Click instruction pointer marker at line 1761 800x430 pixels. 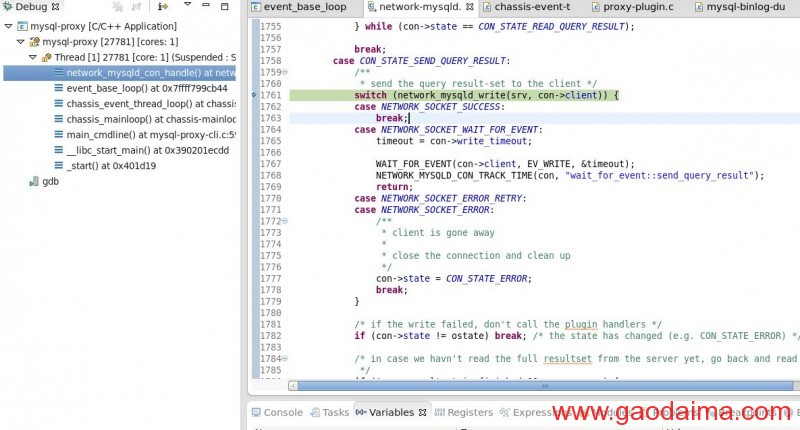click(x=255, y=95)
